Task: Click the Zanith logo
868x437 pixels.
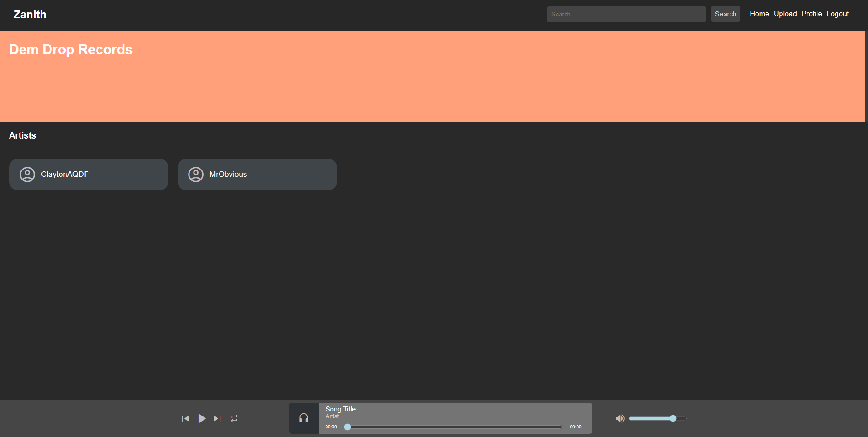Action: [x=30, y=14]
